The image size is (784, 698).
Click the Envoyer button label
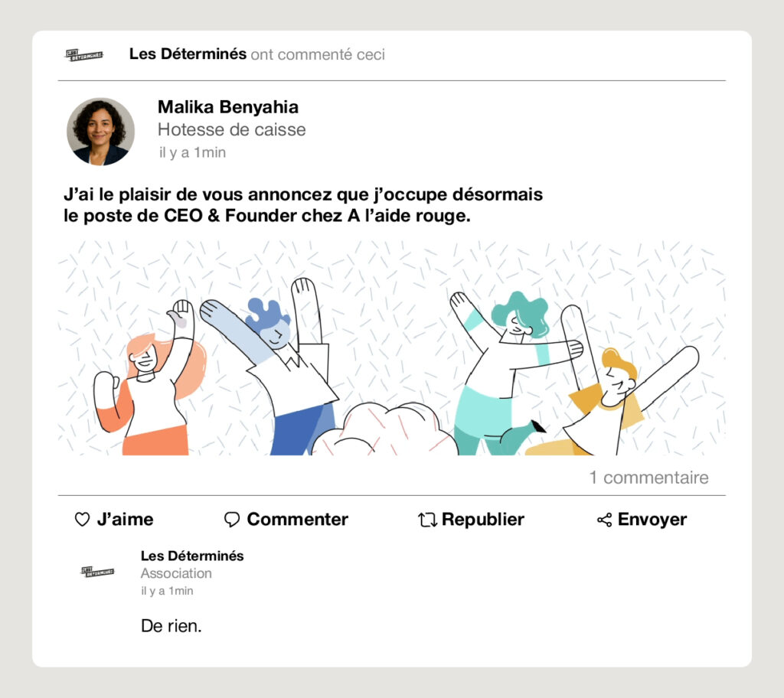[652, 520]
